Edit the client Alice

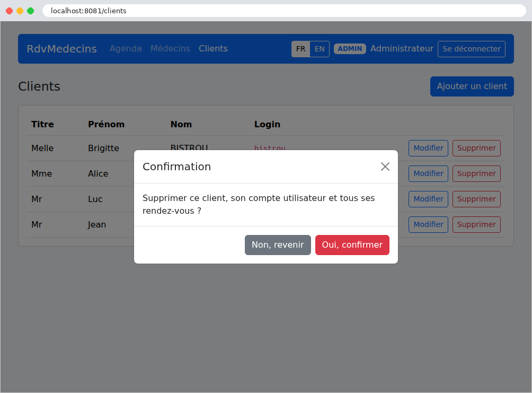click(x=428, y=173)
